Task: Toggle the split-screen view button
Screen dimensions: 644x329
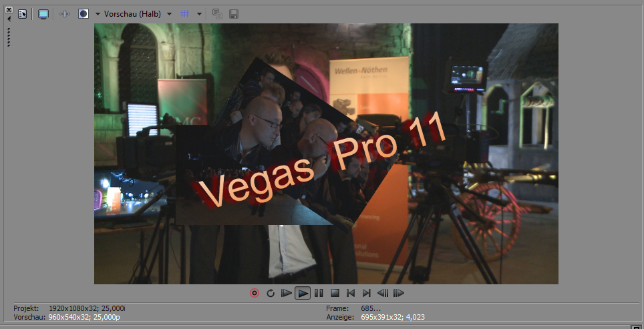Action: 84,13
